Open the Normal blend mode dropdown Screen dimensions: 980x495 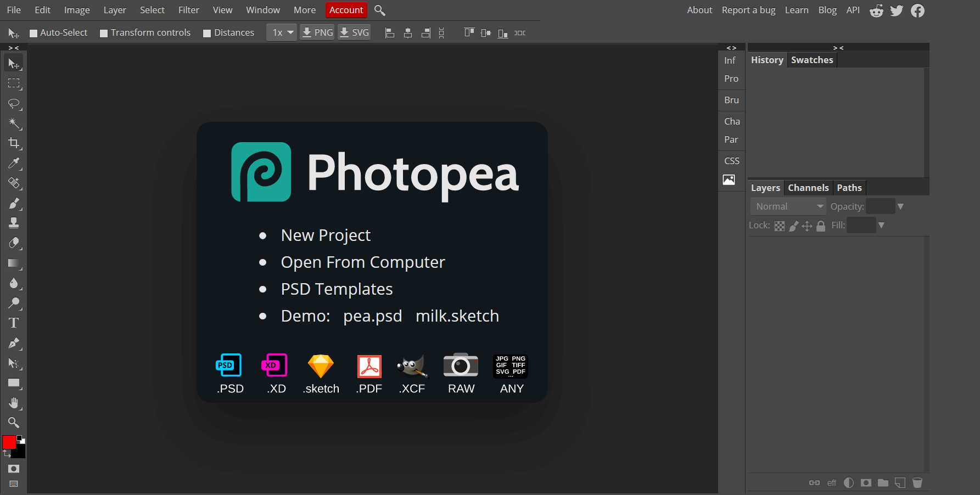(788, 206)
